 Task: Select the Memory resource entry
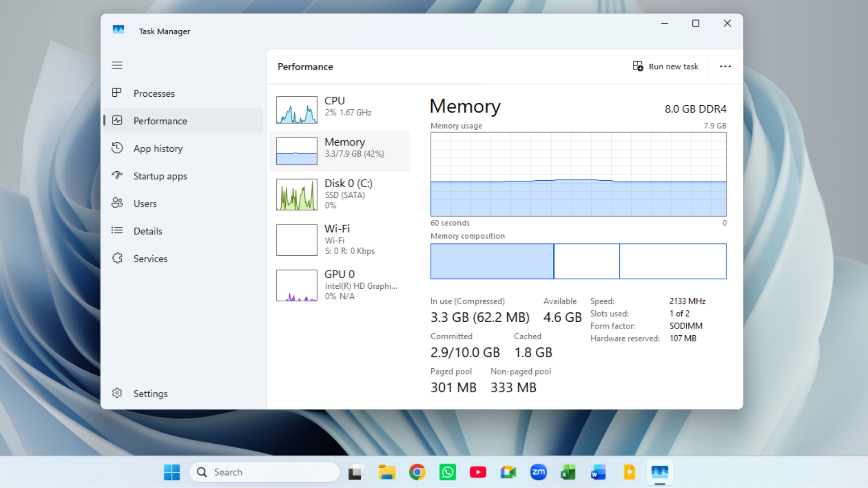[340, 151]
